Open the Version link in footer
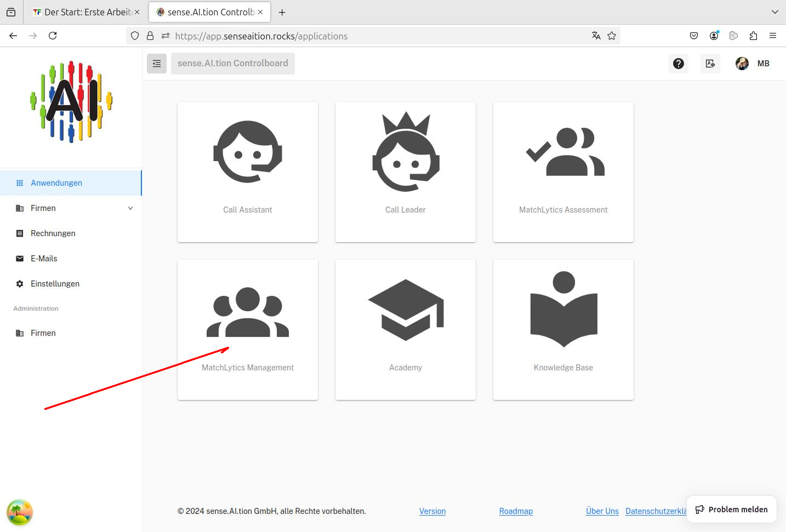 432,511
